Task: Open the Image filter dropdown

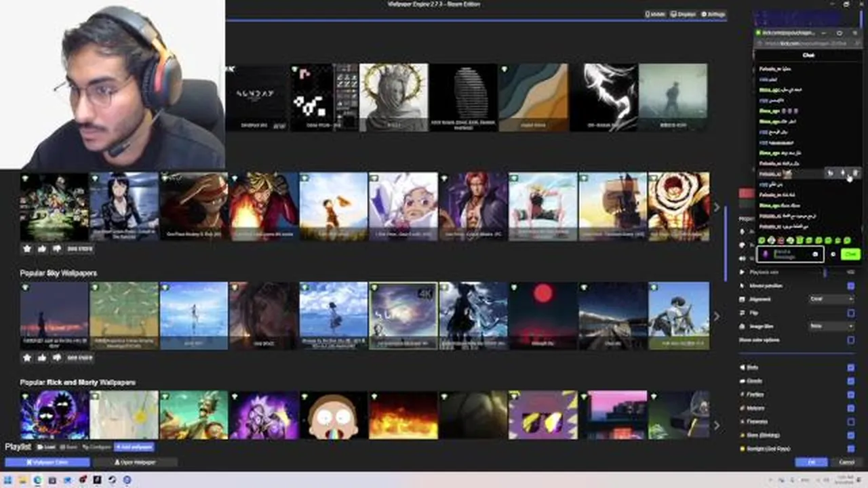Action: point(832,326)
